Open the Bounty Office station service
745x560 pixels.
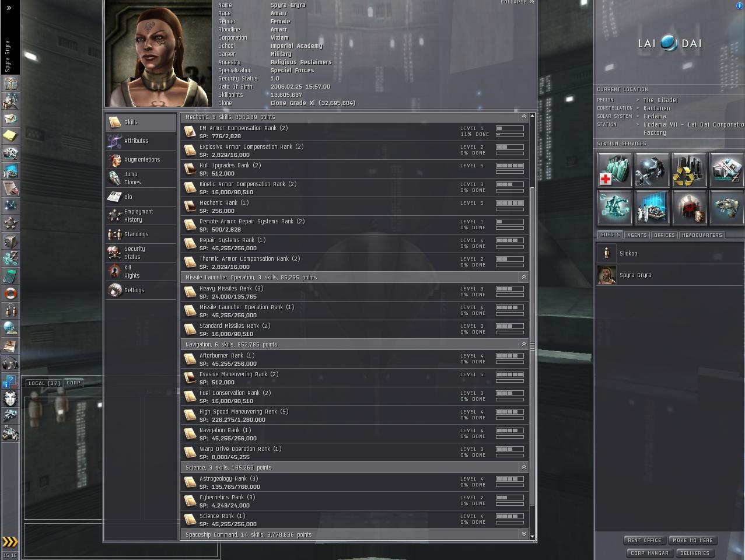tap(690, 207)
